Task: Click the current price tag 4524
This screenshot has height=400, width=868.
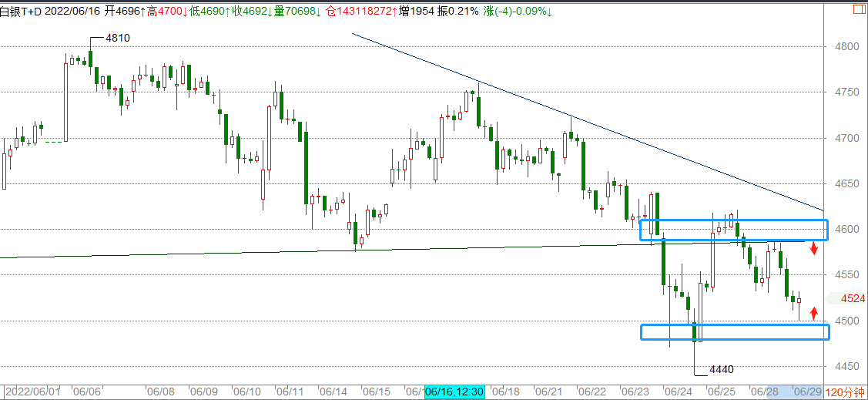Action: (x=853, y=298)
